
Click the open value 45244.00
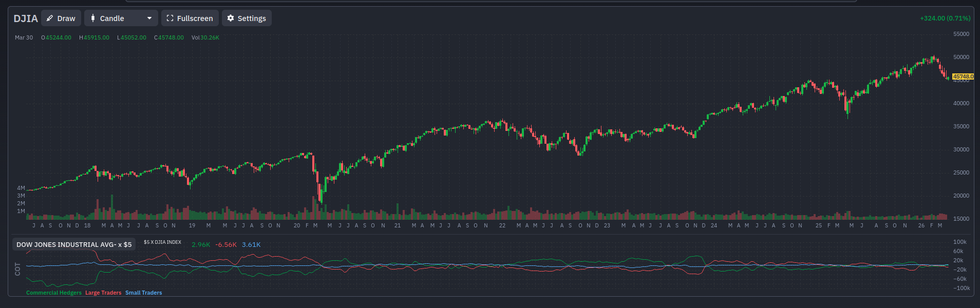click(59, 37)
